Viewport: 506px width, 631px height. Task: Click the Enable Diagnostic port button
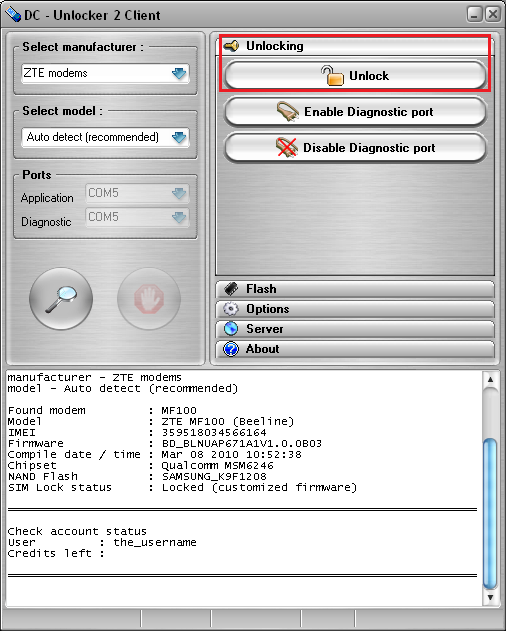point(355,111)
